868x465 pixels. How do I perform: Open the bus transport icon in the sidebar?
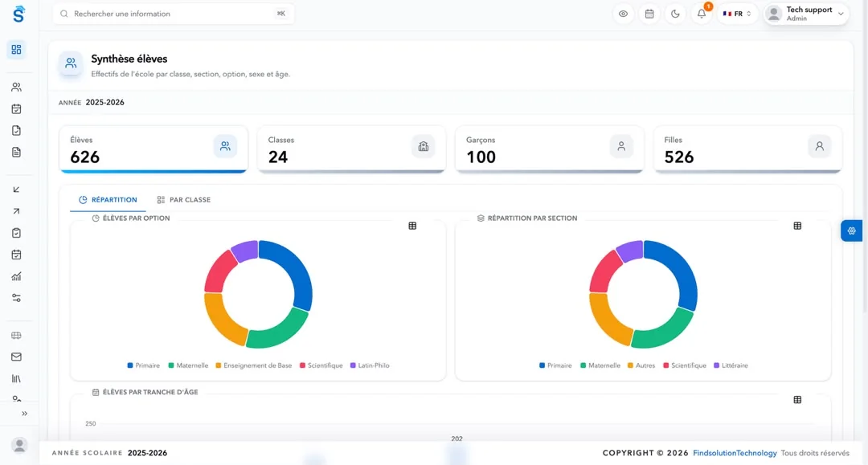[x=16, y=335]
